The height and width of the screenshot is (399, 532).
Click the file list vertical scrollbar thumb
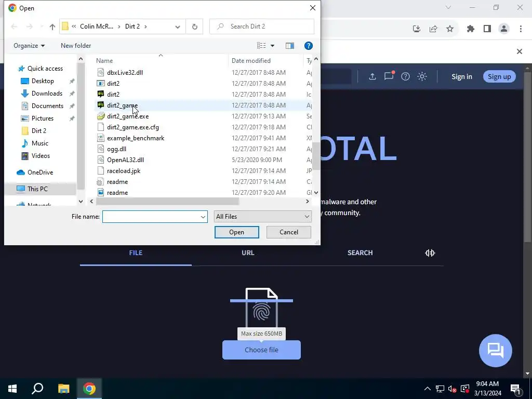coord(316,156)
